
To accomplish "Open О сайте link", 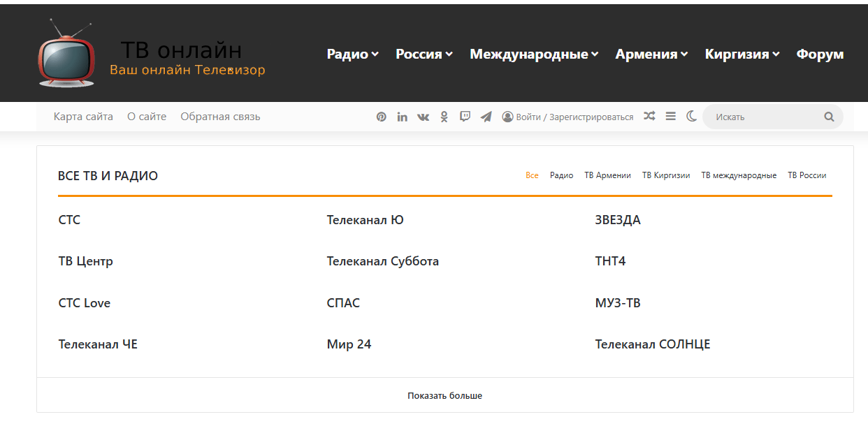I will point(147,117).
